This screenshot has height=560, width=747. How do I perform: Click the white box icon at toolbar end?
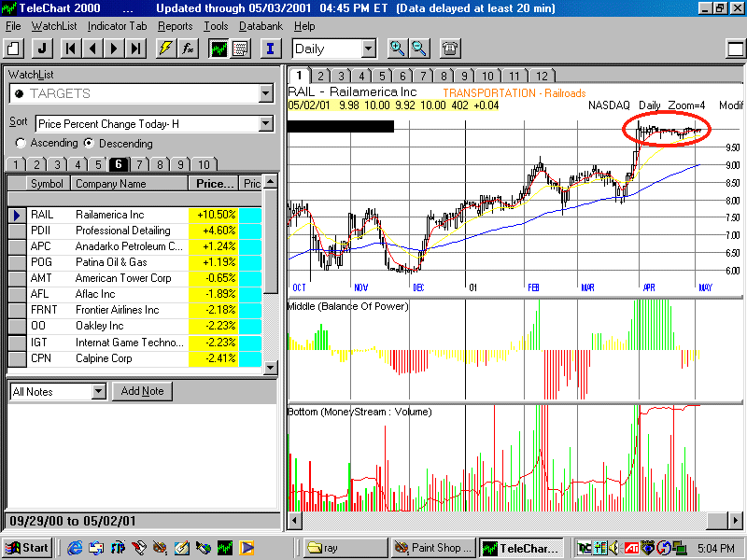tap(736, 49)
